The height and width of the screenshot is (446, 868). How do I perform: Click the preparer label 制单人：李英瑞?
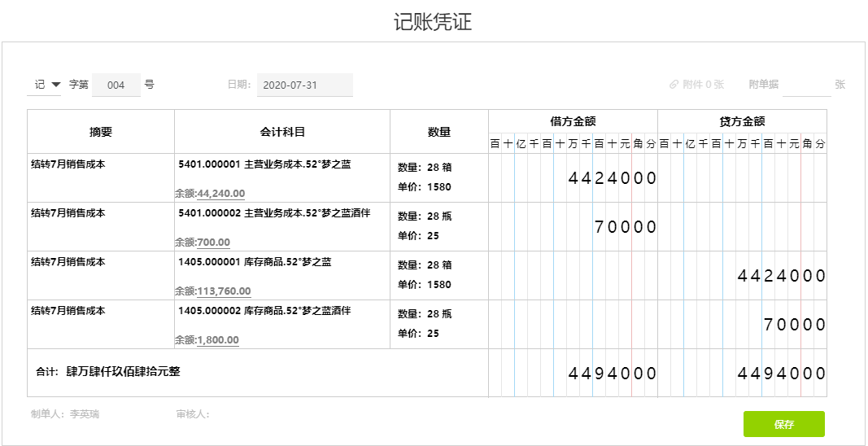(65, 414)
